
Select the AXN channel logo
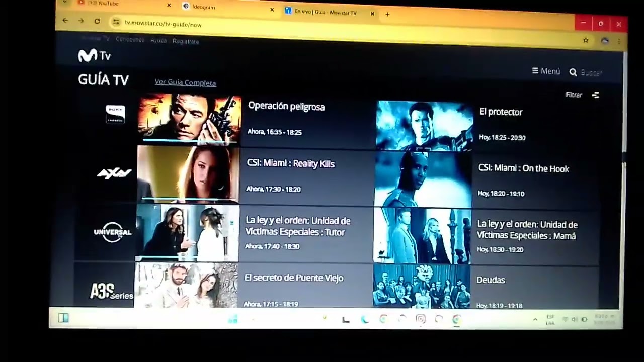[x=114, y=173]
